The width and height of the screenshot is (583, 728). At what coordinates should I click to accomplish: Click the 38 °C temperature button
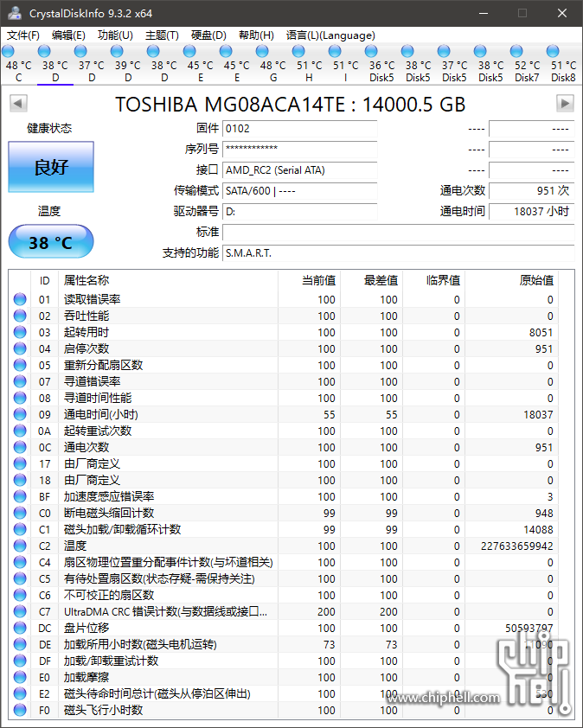[51, 242]
